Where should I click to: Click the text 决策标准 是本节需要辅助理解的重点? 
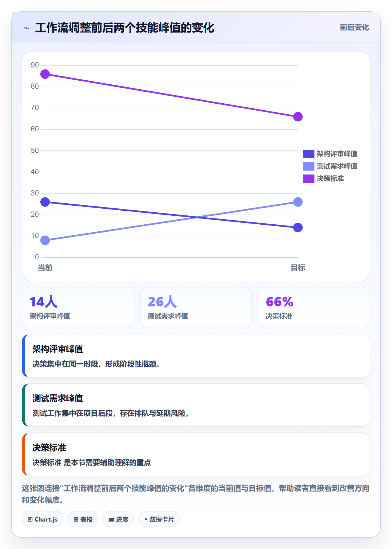pos(92,463)
